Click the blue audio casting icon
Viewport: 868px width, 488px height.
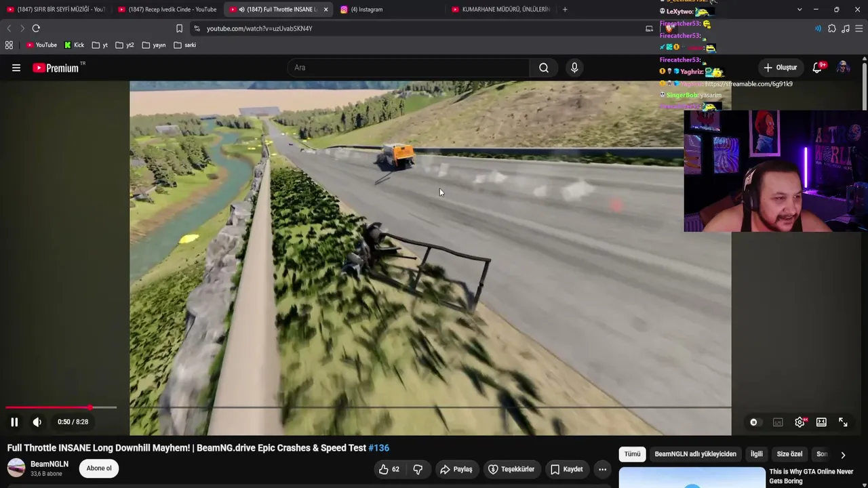[818, 28]
